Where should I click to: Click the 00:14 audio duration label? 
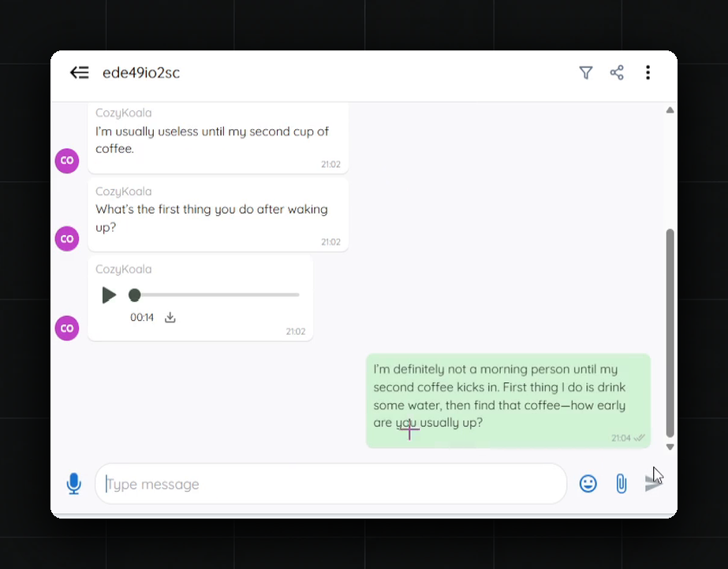tap(142, 318)
